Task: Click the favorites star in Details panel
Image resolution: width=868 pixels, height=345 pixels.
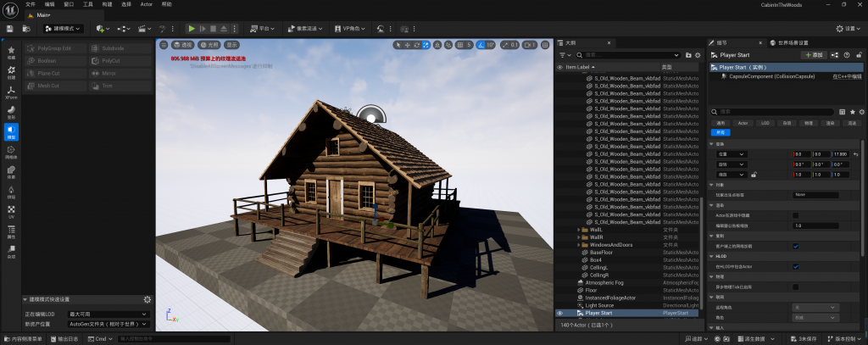Action: [x=852, y=111]
